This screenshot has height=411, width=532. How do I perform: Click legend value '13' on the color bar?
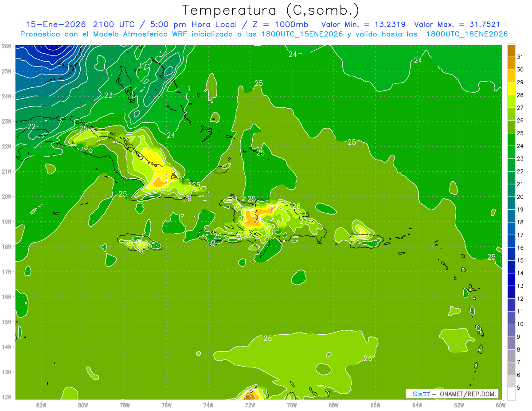(520, 286)
